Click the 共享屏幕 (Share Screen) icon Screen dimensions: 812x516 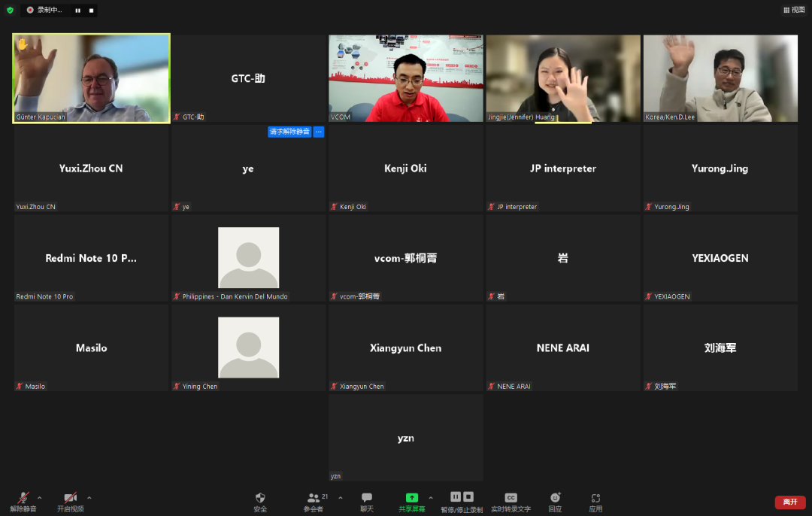tap(411, 497)
